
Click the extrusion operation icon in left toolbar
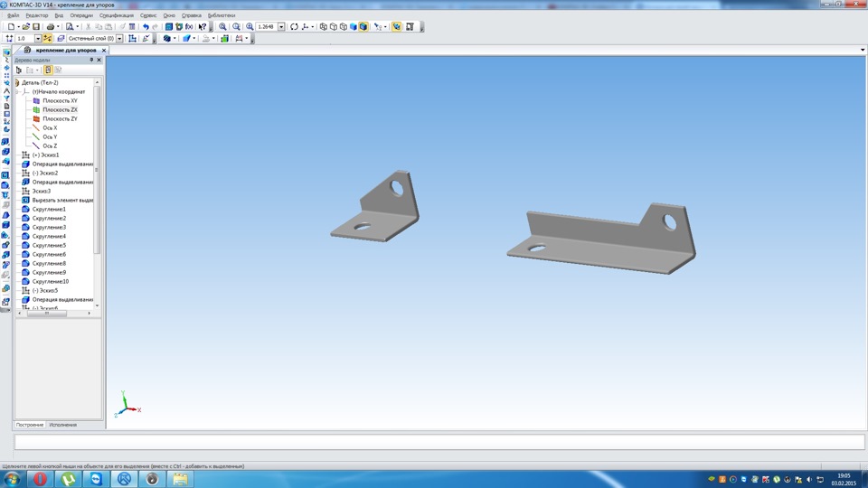tap(5, 142)
